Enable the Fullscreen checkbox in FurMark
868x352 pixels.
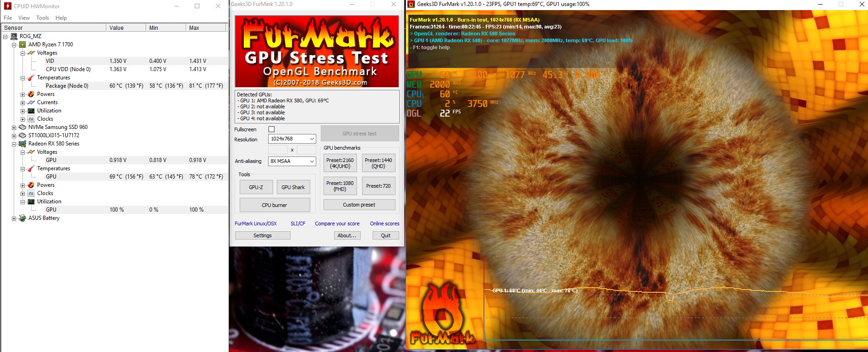[x=271, y=129]
